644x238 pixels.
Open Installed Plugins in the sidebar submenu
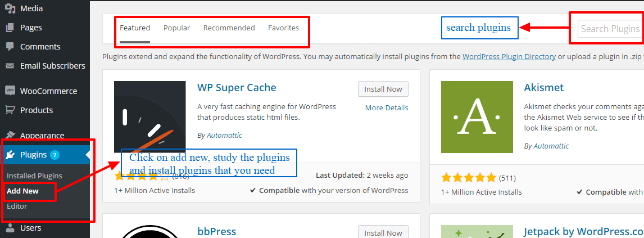34,176
